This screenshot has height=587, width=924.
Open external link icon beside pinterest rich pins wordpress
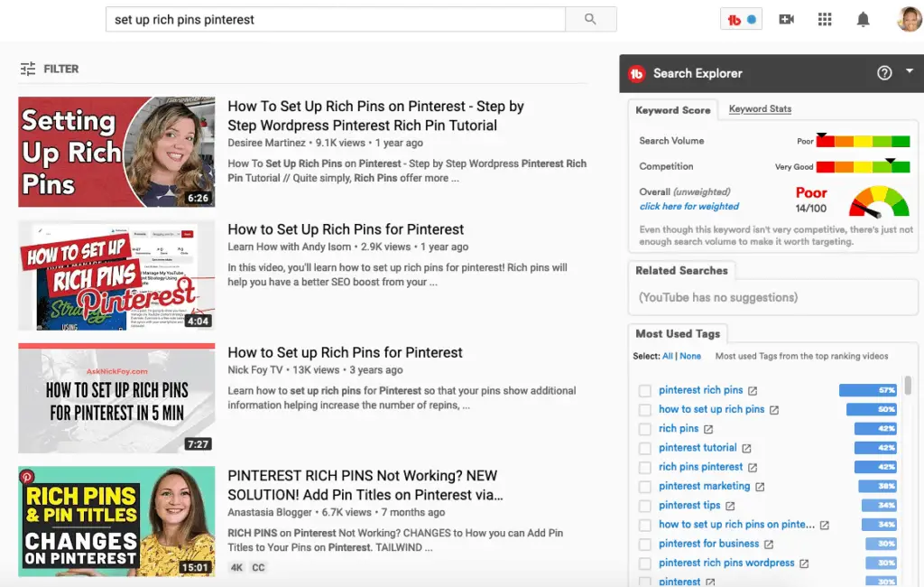point(804,564)
